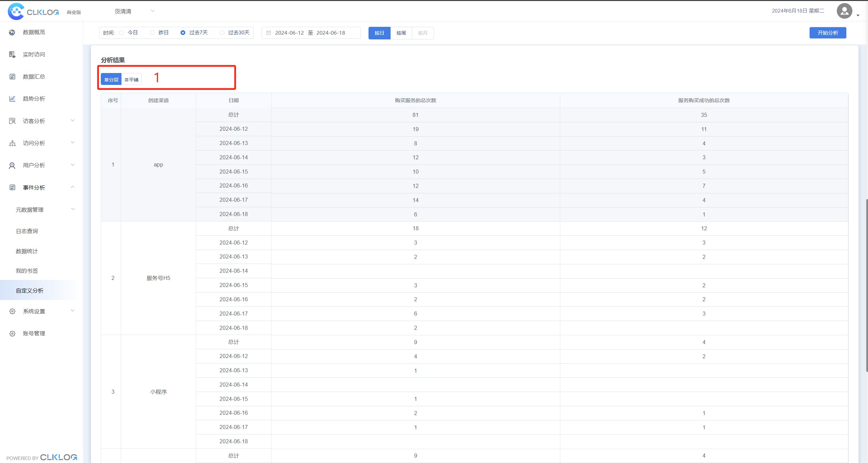The width and height of the screenshot is (868, 463).
Task: Click the 开始分析 button
Action: 827,33
